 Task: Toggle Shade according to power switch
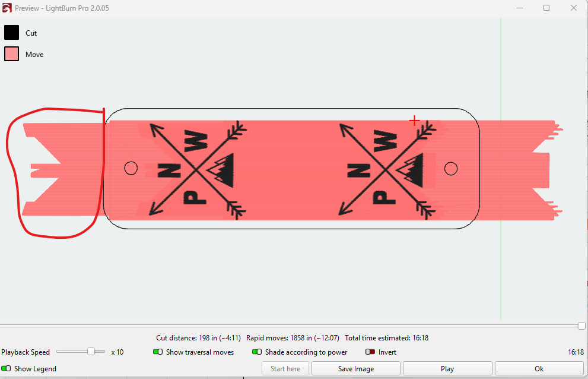pos(257,352)
